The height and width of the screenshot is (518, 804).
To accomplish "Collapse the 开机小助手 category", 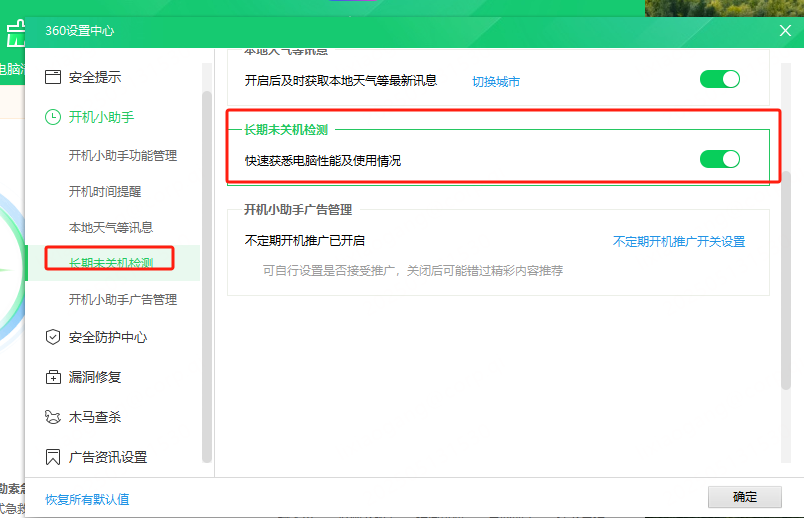I will pos(101,117).
